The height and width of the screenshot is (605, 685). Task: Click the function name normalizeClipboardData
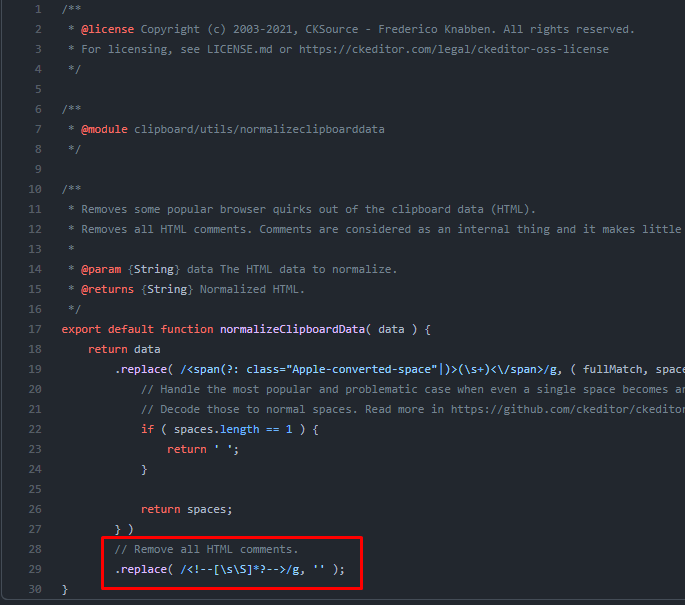(292, 329)
